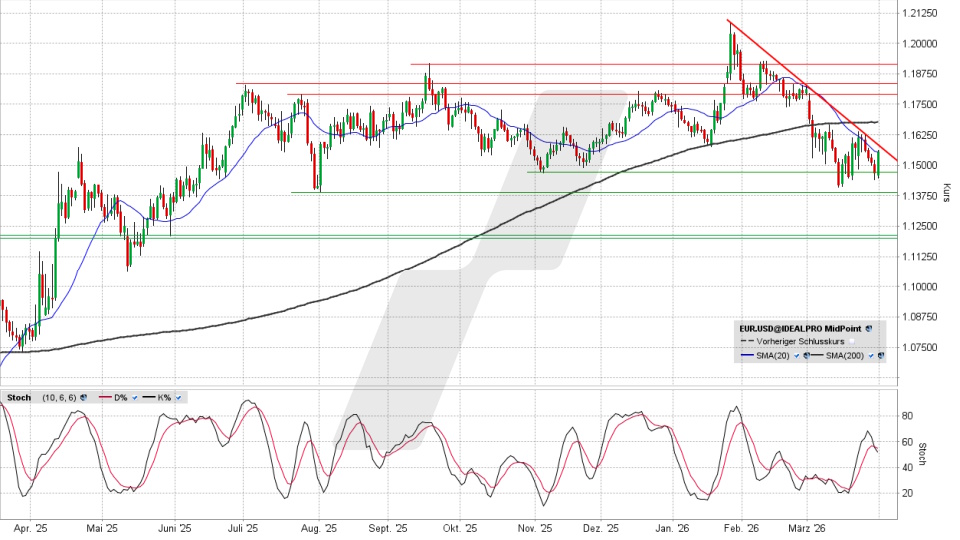Viewport: 960px width, 540px height.
Task: Open settings icon next to EUR.USD@IDEALPRO MidPoint
Action: (870, 328)
